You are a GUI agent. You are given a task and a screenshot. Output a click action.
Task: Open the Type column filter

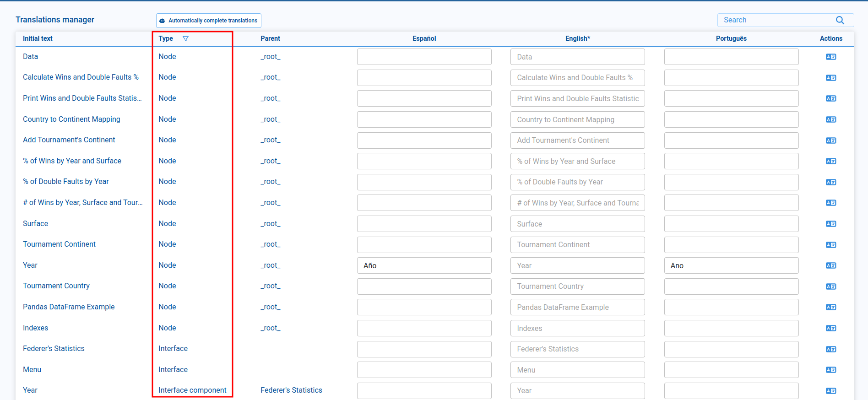[185, 38]
